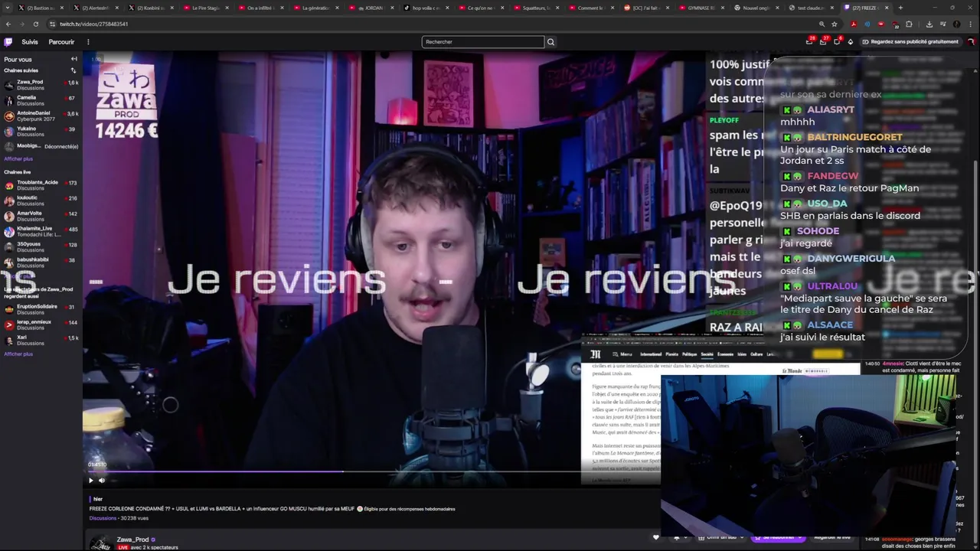This screenshot has height=551, width=980.
Task: Play the video with the play button
Action: 90,481
